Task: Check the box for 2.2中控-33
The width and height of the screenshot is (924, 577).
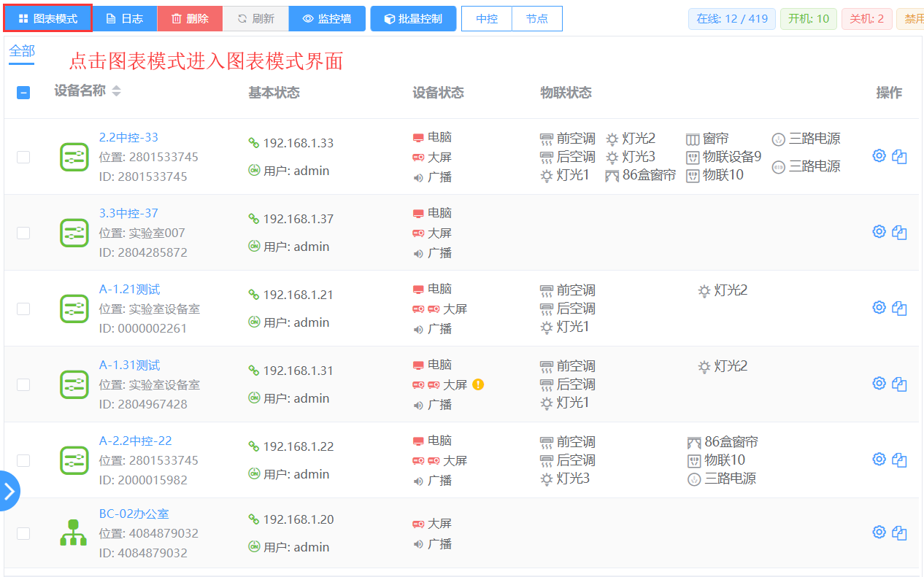Action: pos(23,157)
